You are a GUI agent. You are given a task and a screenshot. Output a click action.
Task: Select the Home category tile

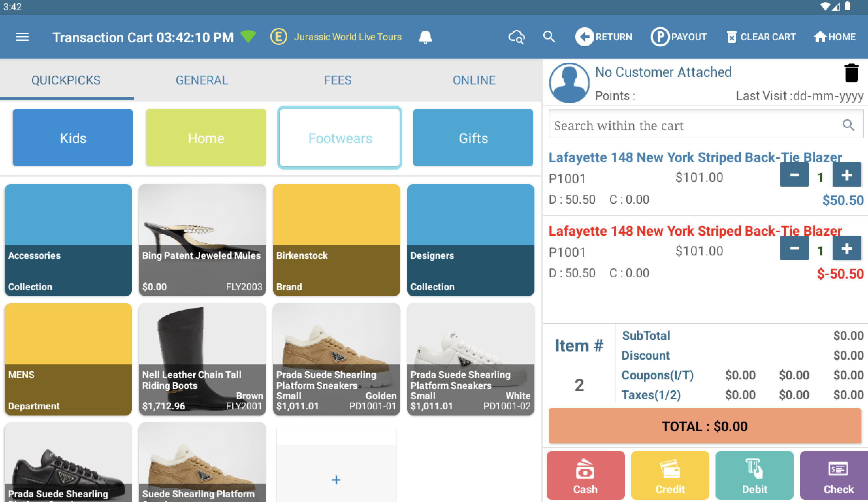point(206,138)
